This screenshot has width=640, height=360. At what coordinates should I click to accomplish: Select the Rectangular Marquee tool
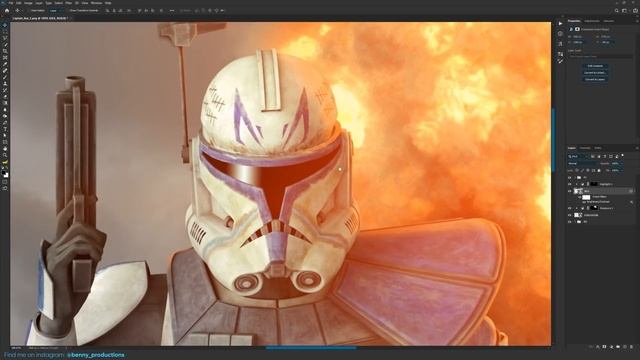[x=5, y=31]
